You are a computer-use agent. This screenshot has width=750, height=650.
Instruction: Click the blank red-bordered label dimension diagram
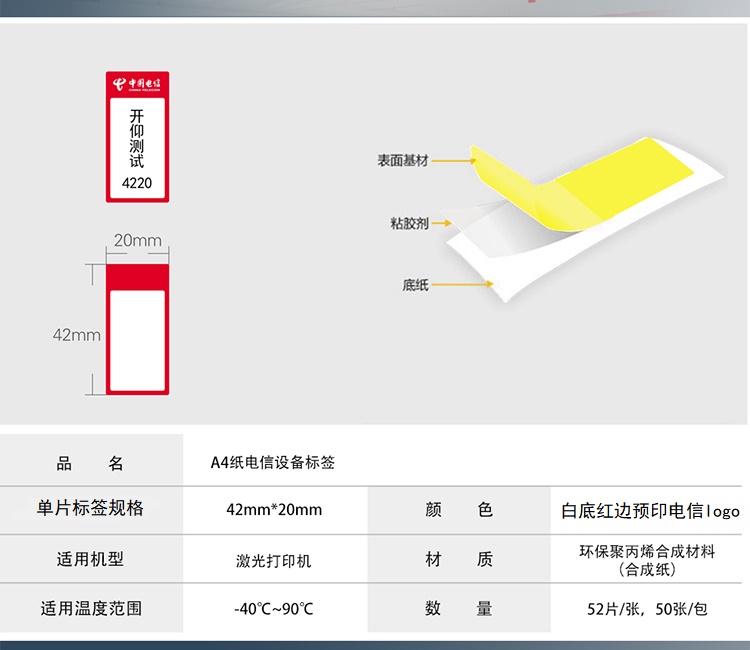137,329
